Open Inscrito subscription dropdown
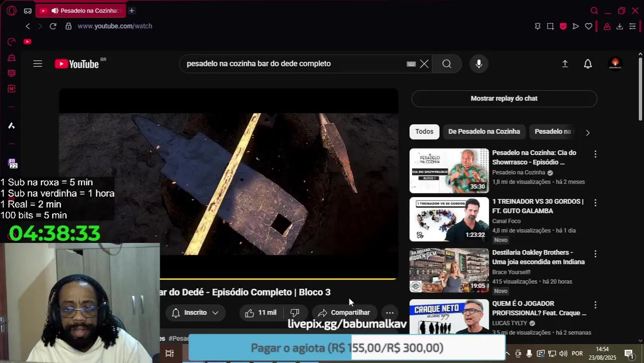 click(195, 313)
